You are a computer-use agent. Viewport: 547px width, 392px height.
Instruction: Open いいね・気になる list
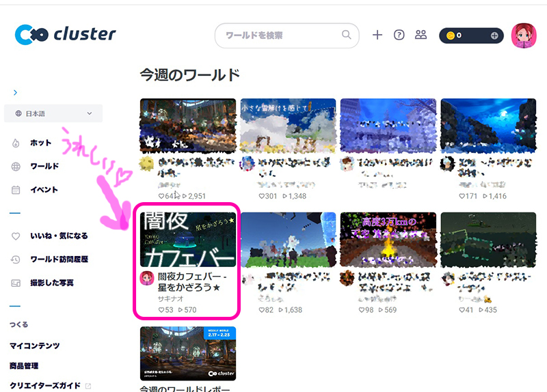pyautogui.click(x=59, y=236)
